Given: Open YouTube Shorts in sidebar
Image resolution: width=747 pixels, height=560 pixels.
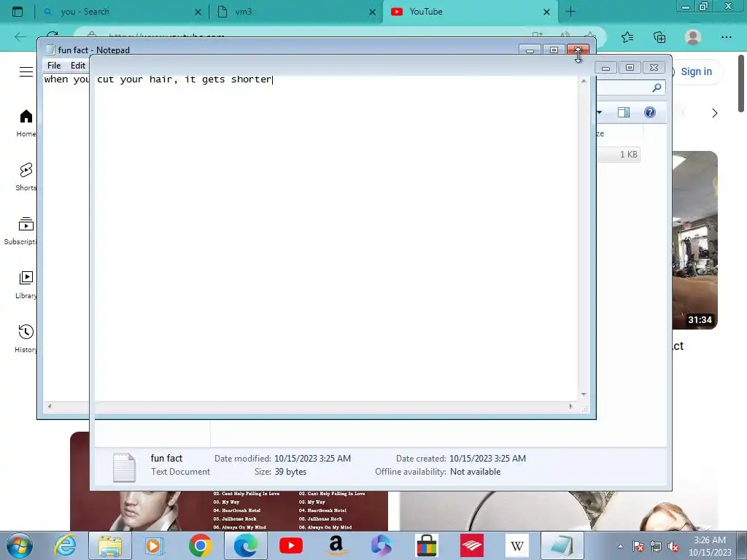Looking at the screenshot, I should coord(26,177).
